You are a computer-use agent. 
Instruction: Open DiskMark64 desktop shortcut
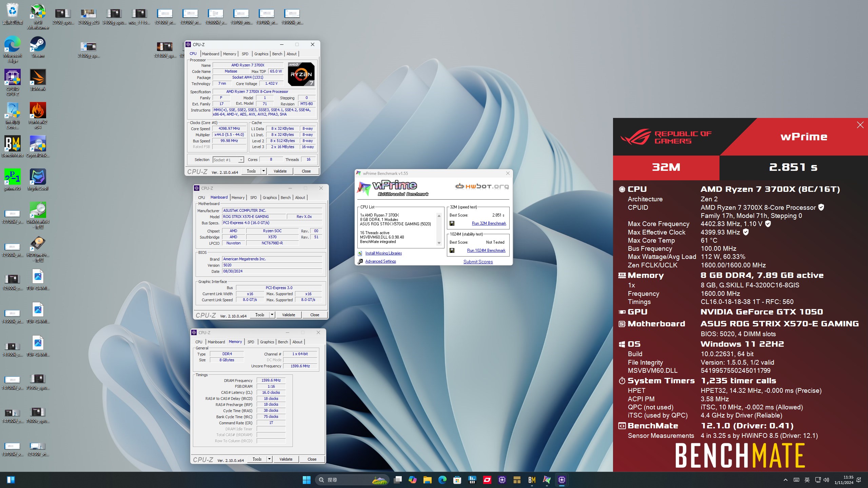point(38,215)
